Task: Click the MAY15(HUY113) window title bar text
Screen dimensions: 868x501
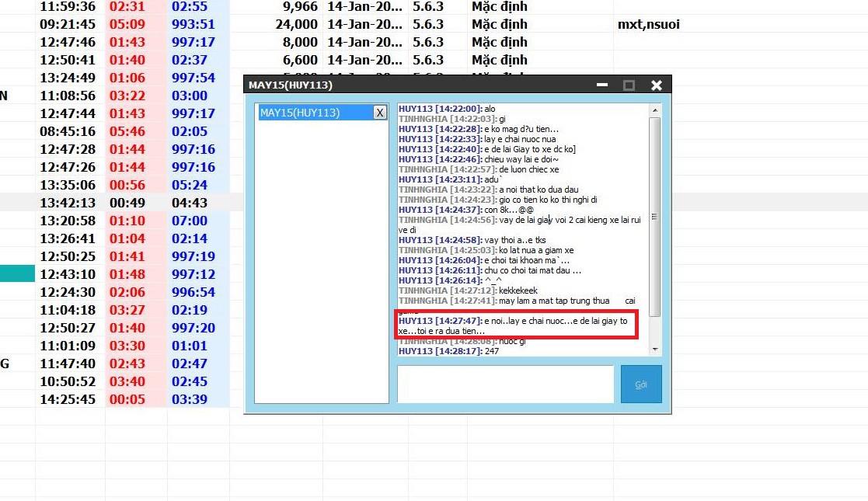Action: pos(291,85)
